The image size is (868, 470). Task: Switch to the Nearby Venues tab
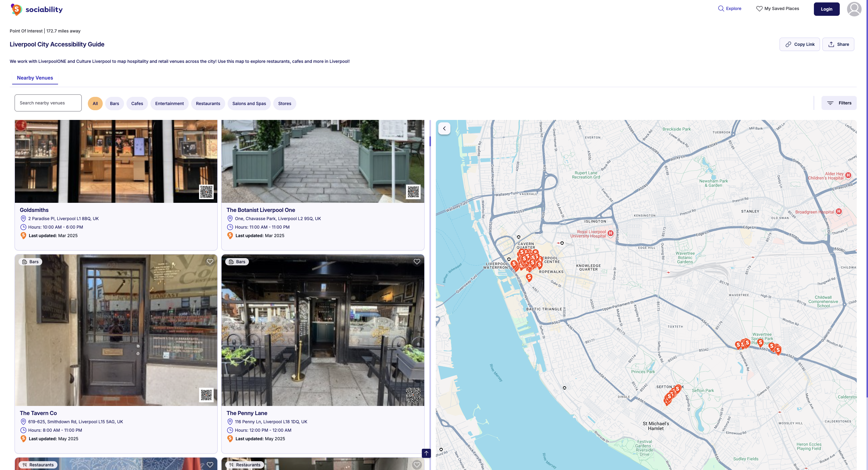click(35, 78)
